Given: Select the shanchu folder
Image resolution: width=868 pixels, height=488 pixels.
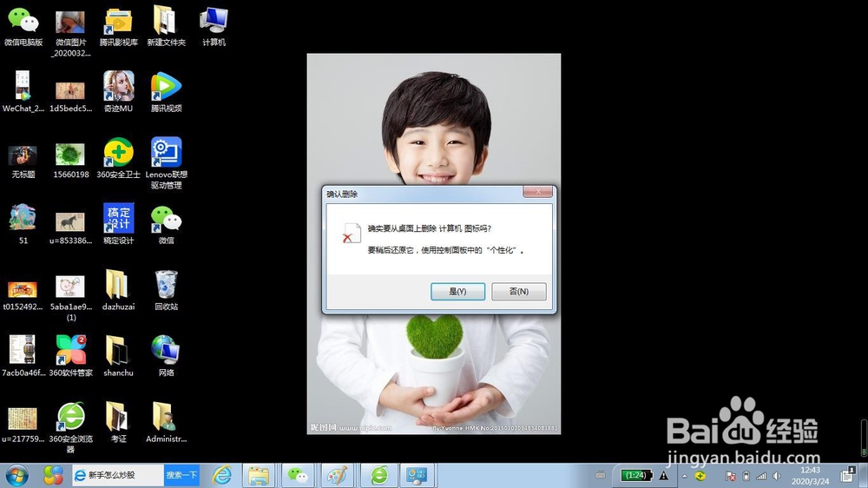Looking at the screenshot, I should (118, 356).
